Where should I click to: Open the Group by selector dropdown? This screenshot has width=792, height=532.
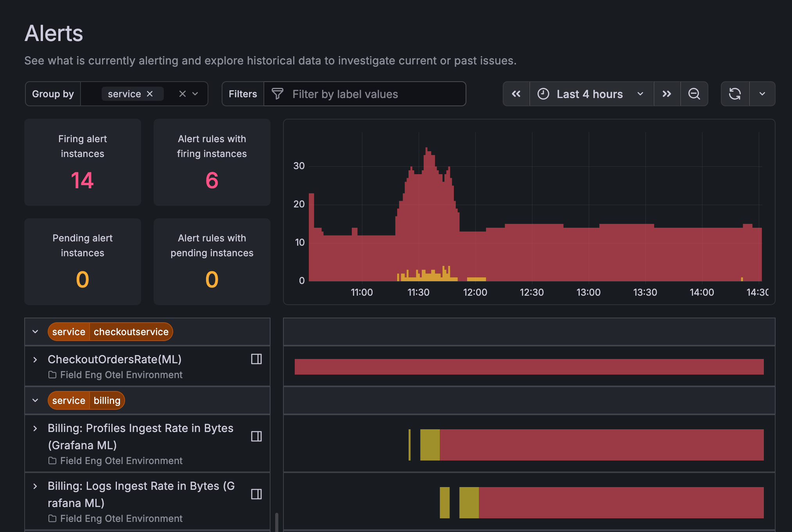coord(195,94)
